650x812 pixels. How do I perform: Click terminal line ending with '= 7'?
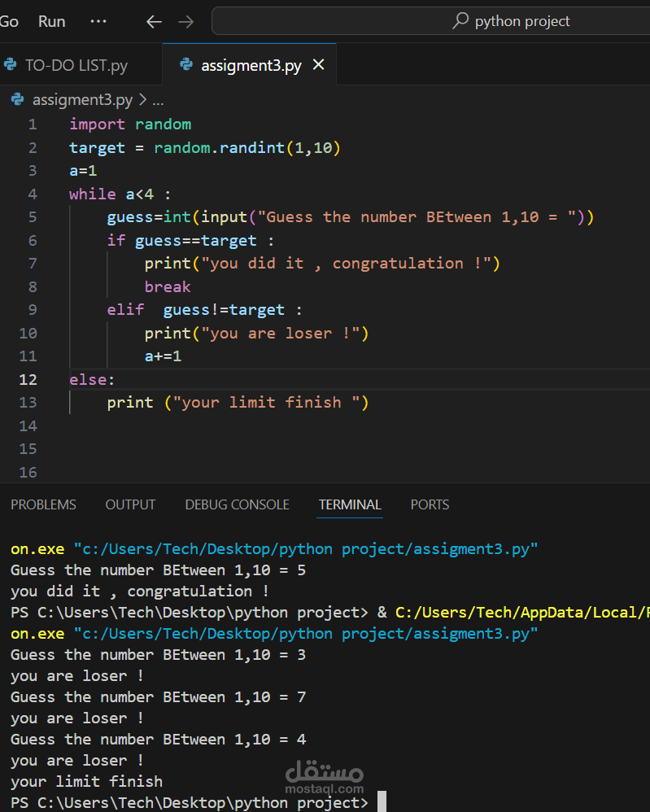[x=159, y=697]
